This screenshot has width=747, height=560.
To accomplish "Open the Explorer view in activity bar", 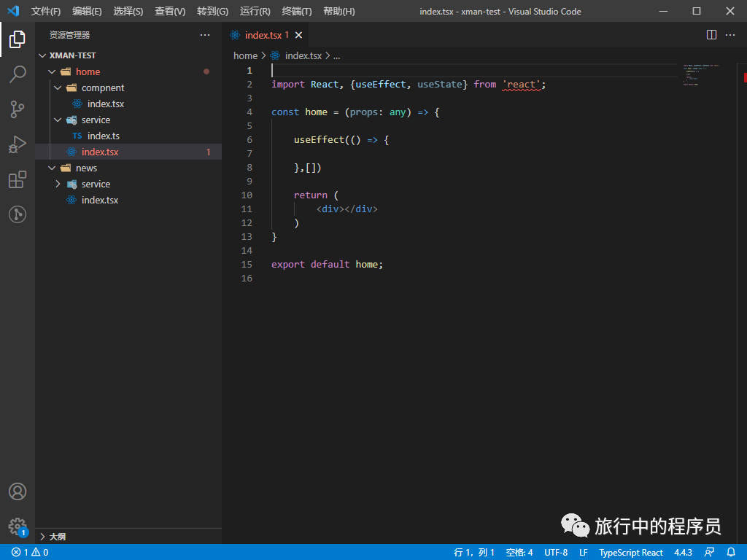I will point(18,39).
